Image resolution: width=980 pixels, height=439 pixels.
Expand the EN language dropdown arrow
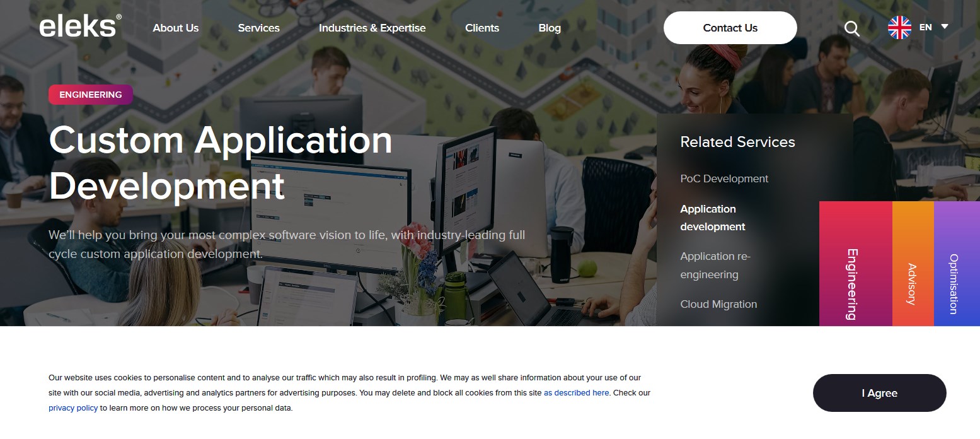[944, 27]
